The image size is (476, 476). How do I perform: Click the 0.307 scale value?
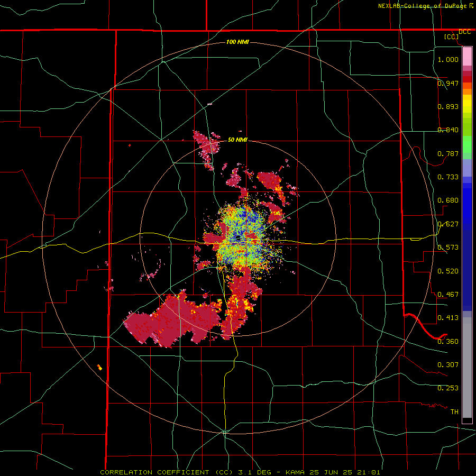[x=448, y=365]
